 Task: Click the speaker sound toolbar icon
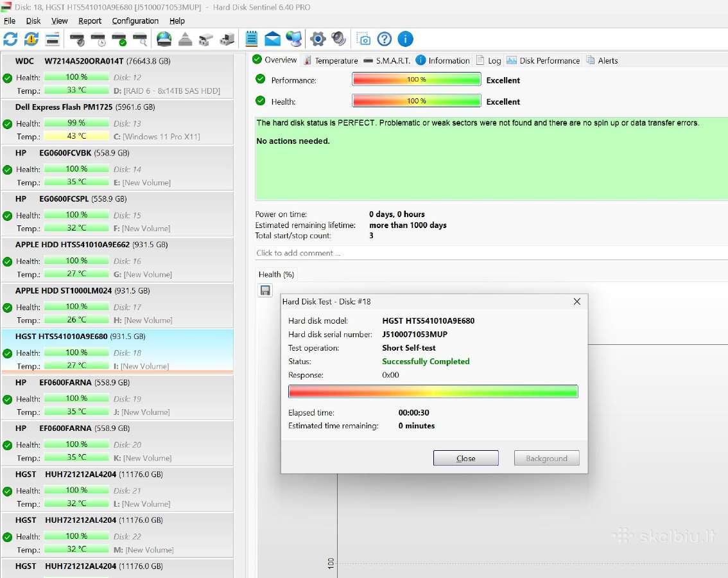click(339, 39)
